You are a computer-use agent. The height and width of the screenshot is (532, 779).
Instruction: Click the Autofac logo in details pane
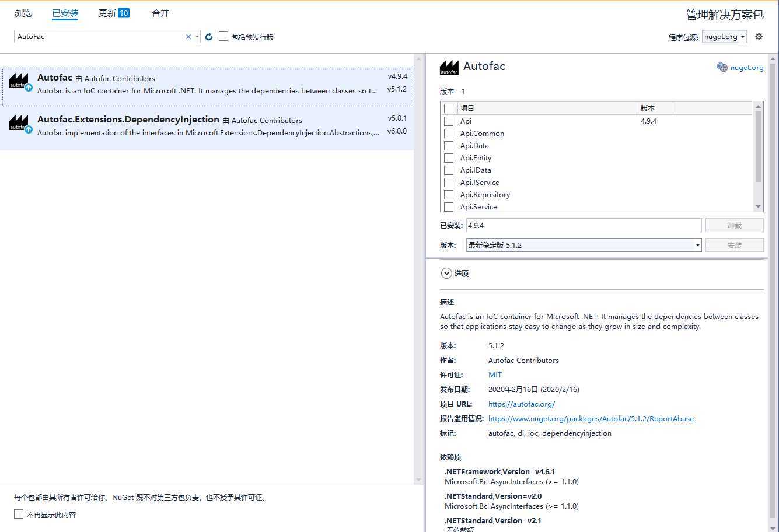tap(449, 68)
